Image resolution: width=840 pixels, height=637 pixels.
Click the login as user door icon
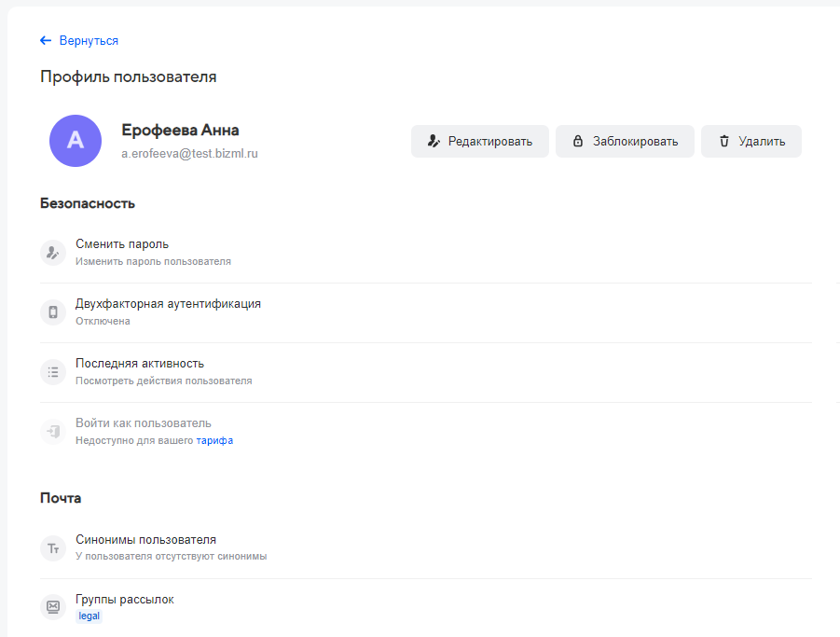pos(53,432)
